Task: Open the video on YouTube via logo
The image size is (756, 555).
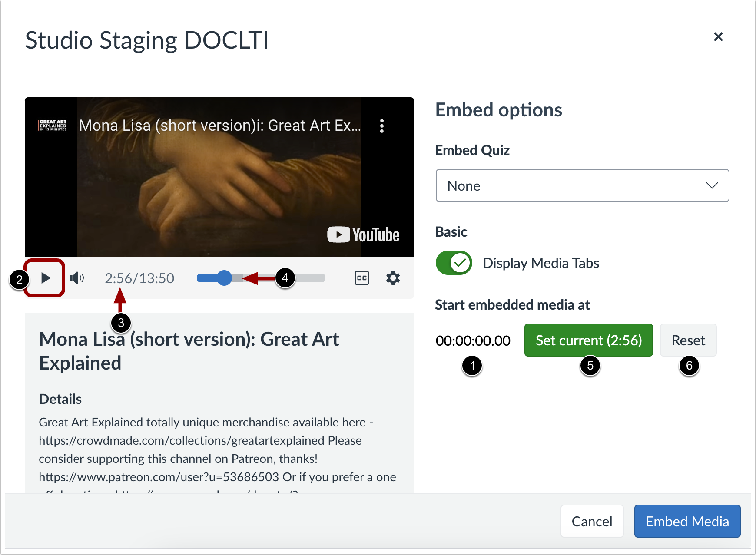Action: (363, 235)
